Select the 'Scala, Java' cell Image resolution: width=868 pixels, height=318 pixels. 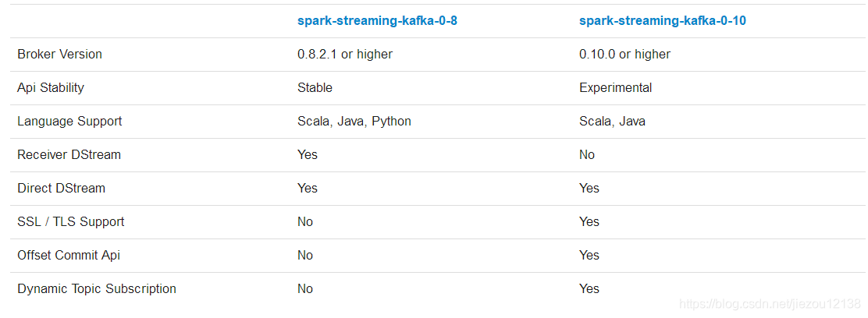point(612,121)
